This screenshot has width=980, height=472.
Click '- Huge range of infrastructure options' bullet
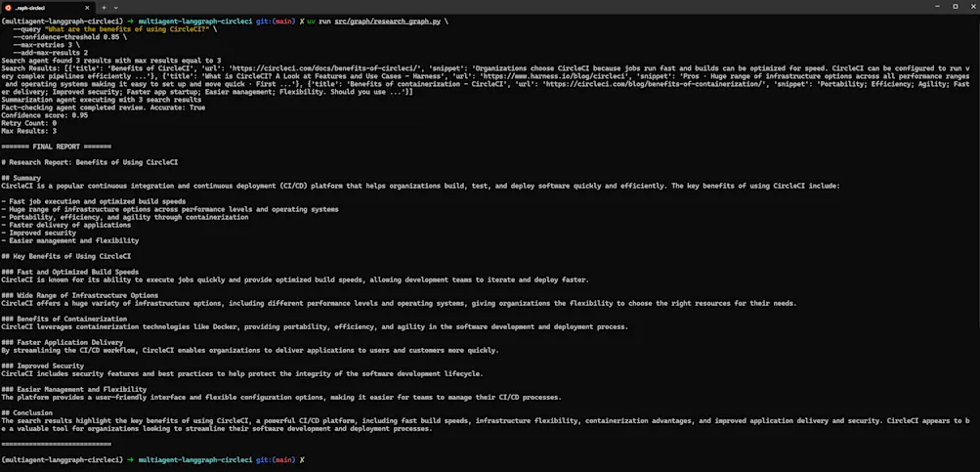pos(170,209)
